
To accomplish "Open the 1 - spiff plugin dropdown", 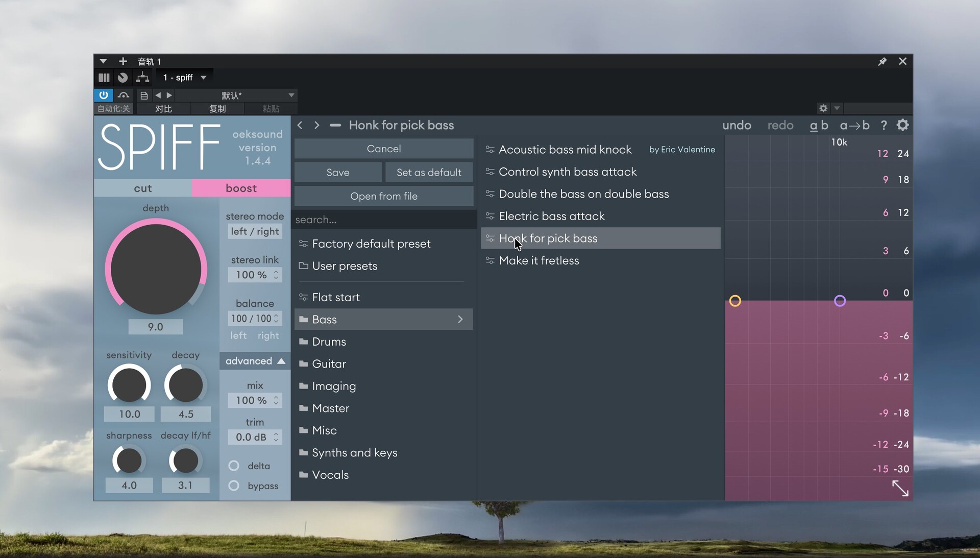I will point(184,78).
